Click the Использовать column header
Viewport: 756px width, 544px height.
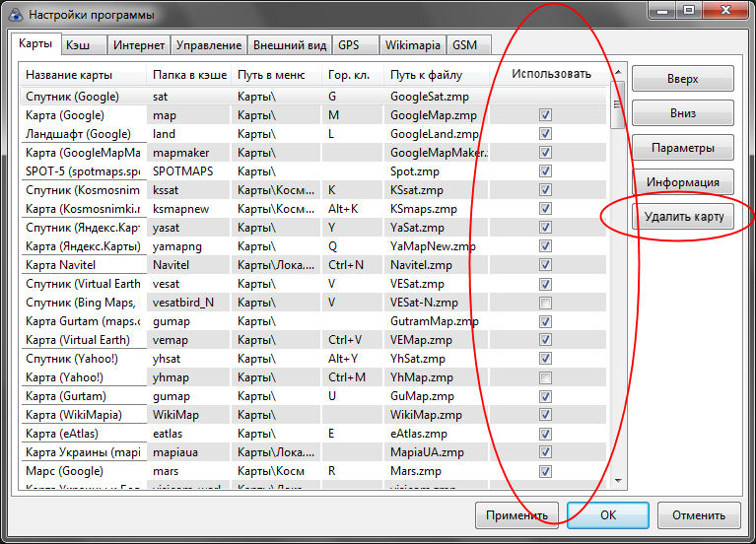click(552, 74)
